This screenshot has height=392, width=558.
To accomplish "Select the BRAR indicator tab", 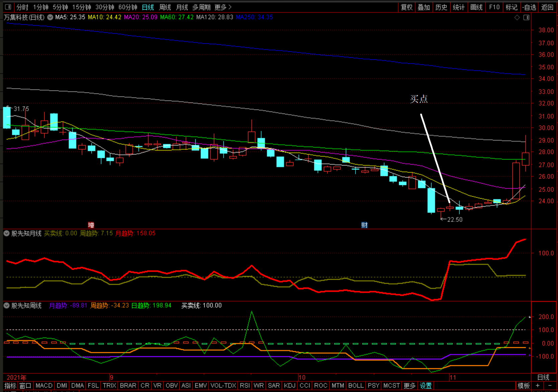I will coord(128,386).
